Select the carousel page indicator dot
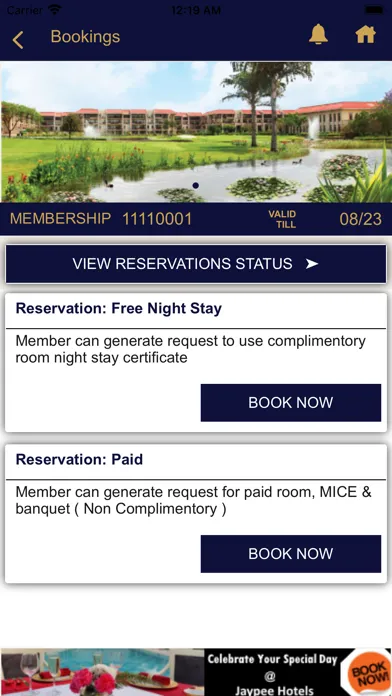 [196, 186]
